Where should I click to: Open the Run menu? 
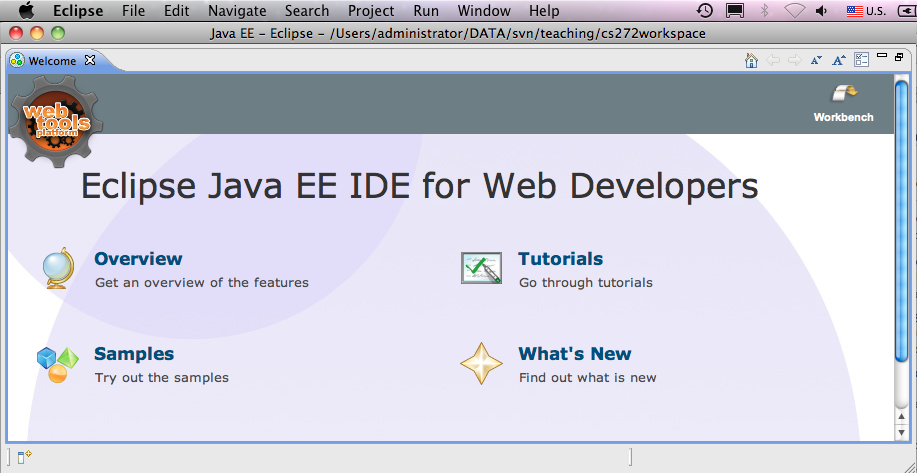point(426,11)
